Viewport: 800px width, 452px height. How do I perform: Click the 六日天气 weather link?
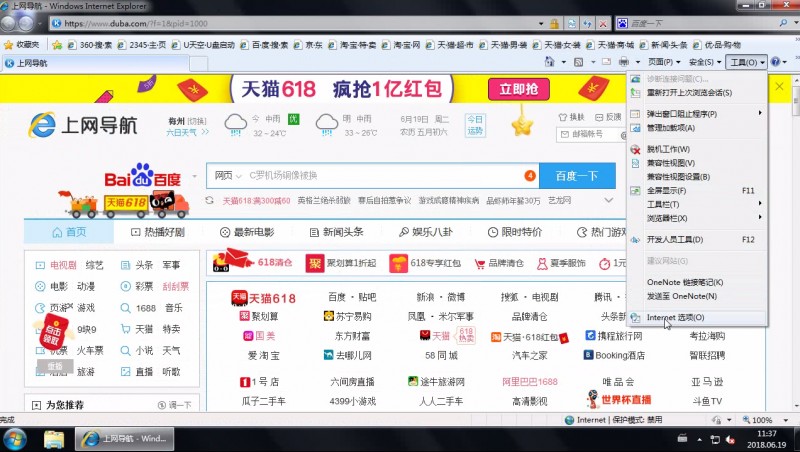pyautogui.click(x=187, y=132)
